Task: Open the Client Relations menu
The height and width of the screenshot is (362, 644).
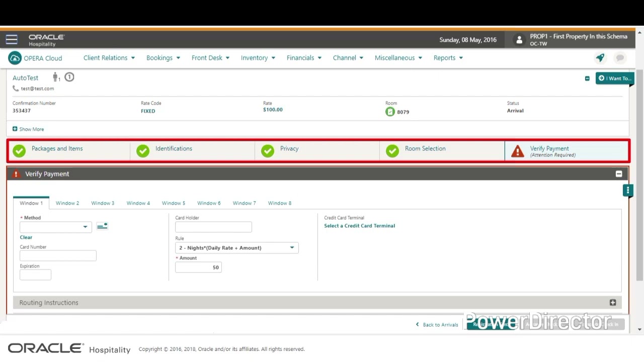Action: pos(109,58)
